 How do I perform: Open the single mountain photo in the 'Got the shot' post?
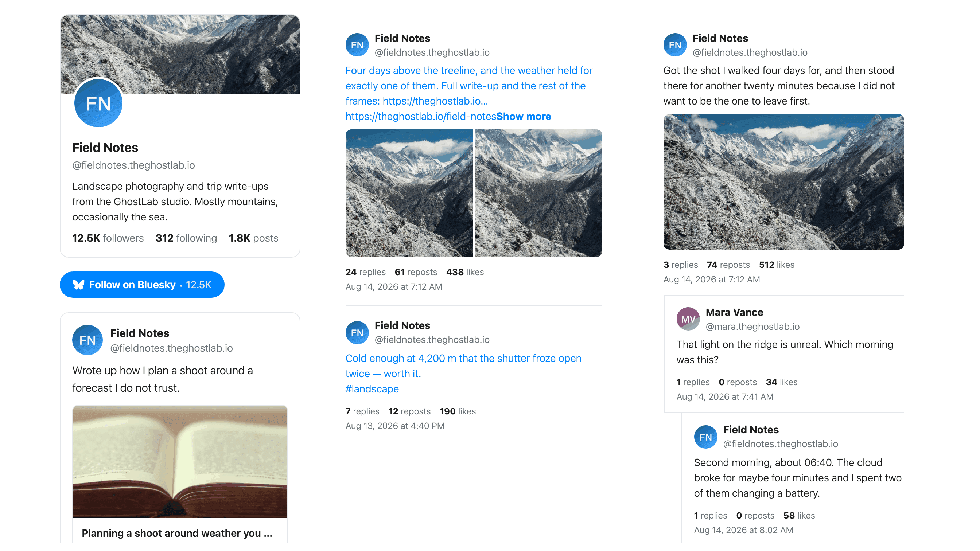784,182
